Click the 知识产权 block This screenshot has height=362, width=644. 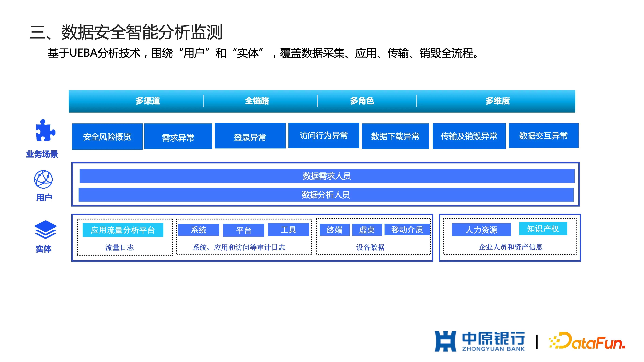point(543,229)
